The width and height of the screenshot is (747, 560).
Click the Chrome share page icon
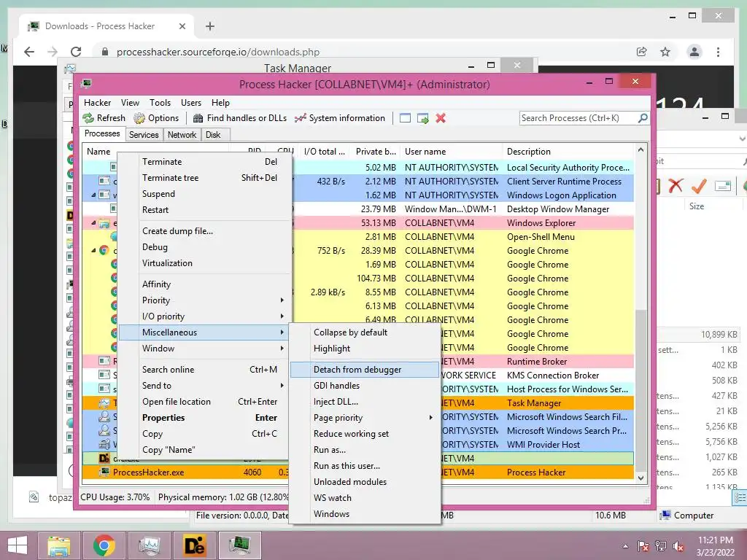[642, 52]
